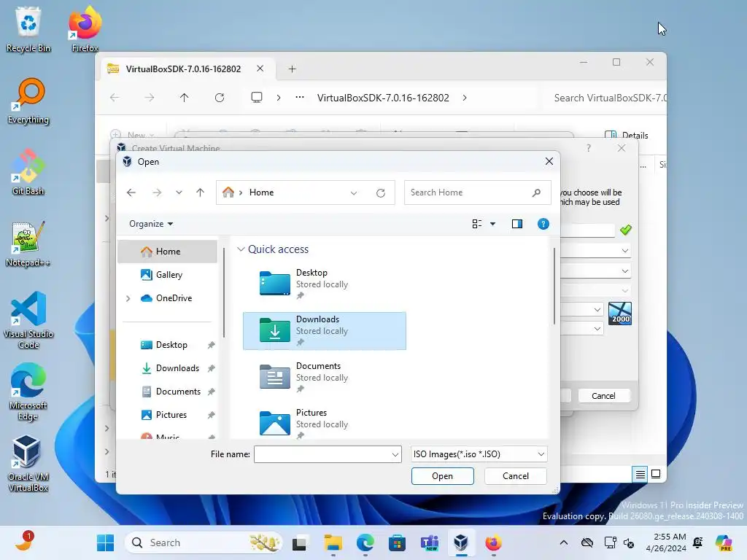Open Microsoft Teams from taskbar
The image size is (747, 560).
coord(429,542)
